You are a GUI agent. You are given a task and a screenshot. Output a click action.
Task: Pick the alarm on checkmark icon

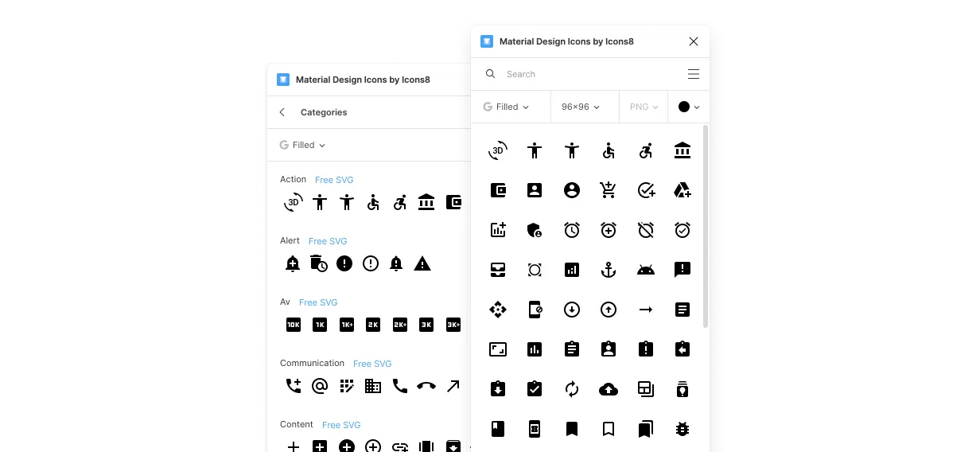[682, 230]
